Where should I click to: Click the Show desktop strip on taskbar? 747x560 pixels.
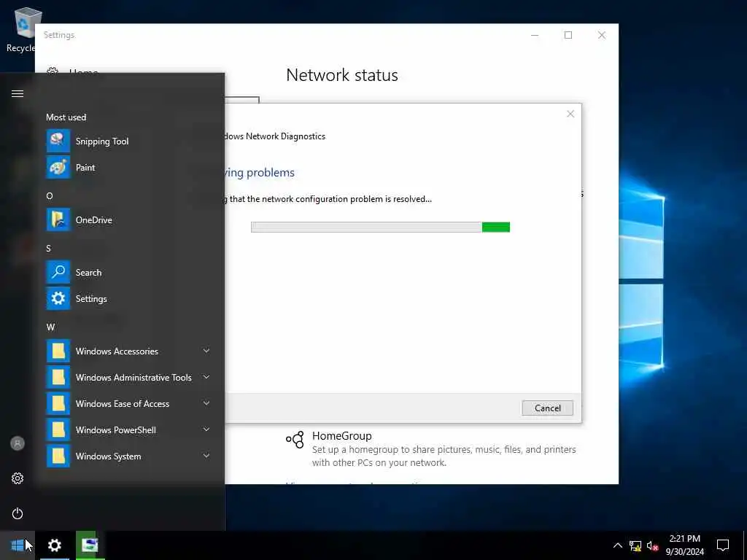pyautogui.click(x=745, y=545)
